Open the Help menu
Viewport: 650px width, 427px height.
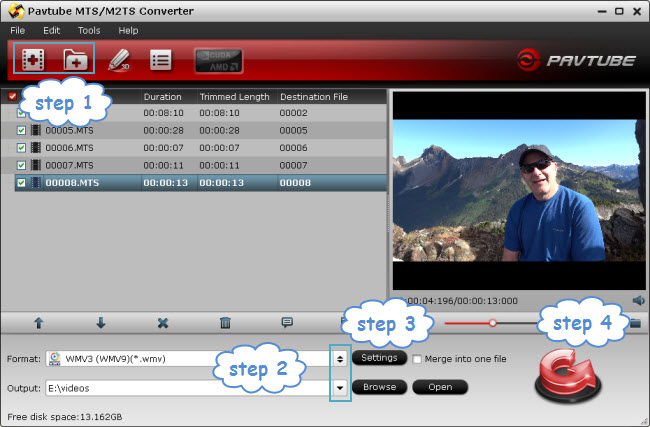coord(128,31)
